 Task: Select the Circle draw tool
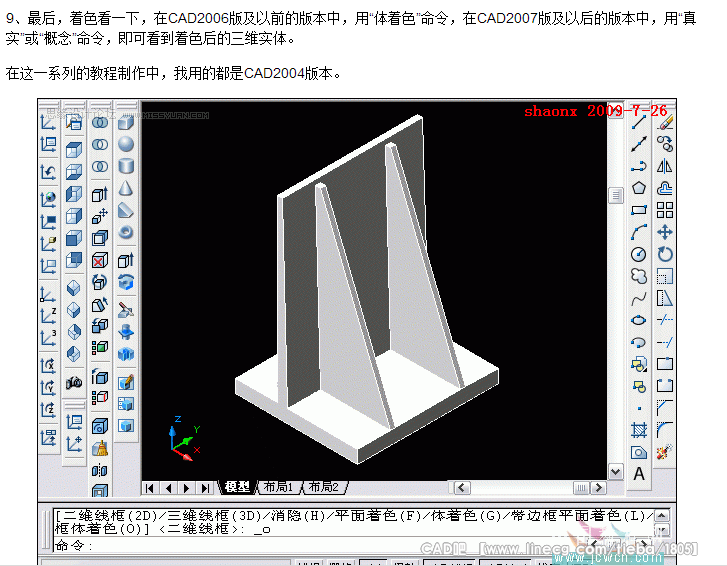click(638, 254)
